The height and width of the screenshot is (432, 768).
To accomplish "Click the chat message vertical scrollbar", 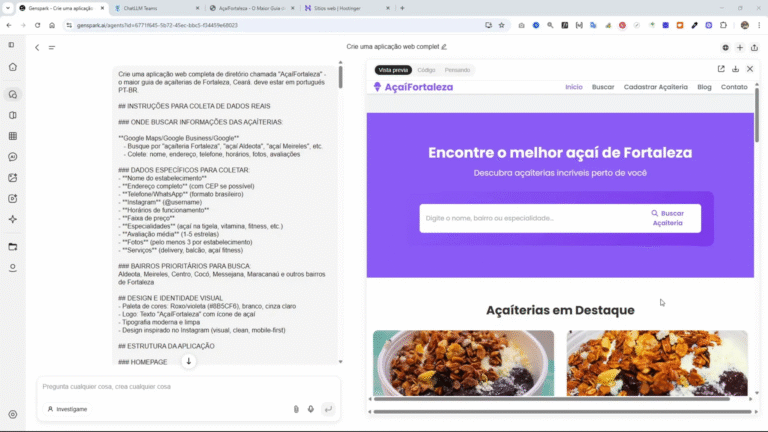I will (340, 77).
